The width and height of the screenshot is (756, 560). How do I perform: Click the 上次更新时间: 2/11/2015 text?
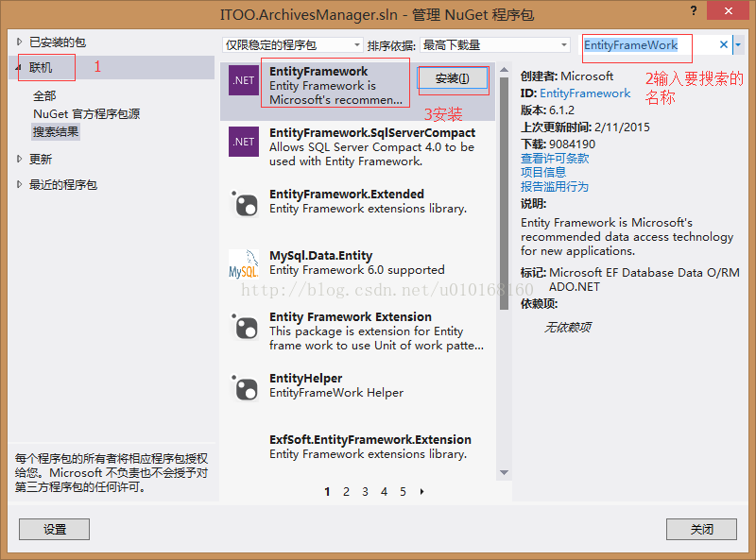click(585, 127)
